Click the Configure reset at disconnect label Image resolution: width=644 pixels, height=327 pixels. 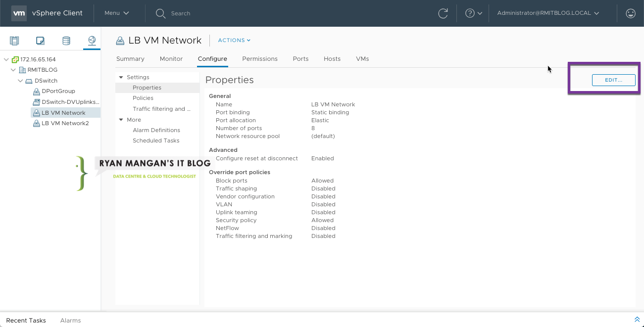point(257,158)
